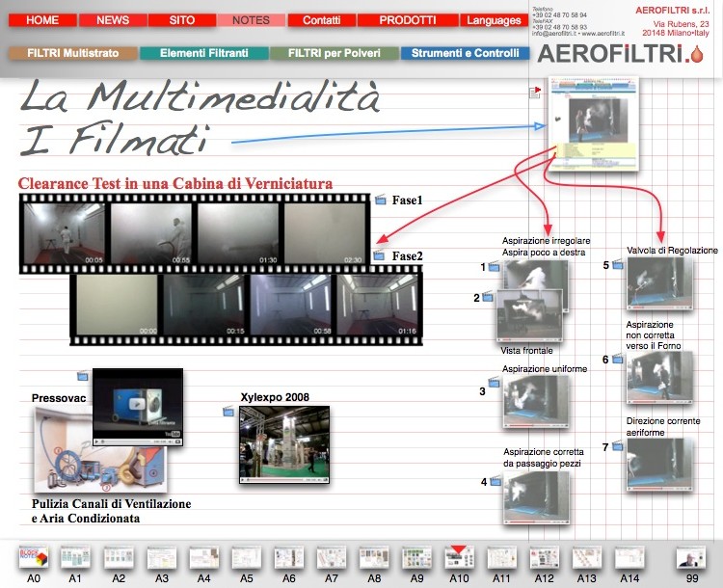Jump to page A9
Image resolution: width=723 pixels, height=588 pixels.
[x=416, y=557]
